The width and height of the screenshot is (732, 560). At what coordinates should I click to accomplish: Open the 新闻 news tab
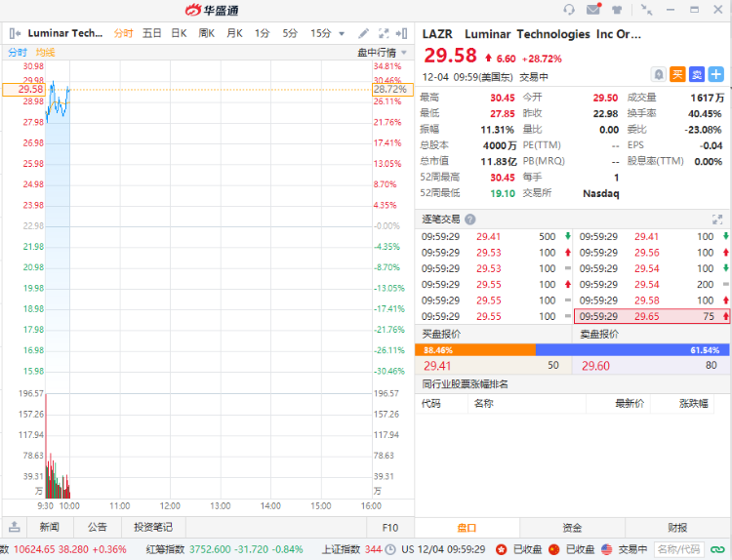tap(50, 527)
